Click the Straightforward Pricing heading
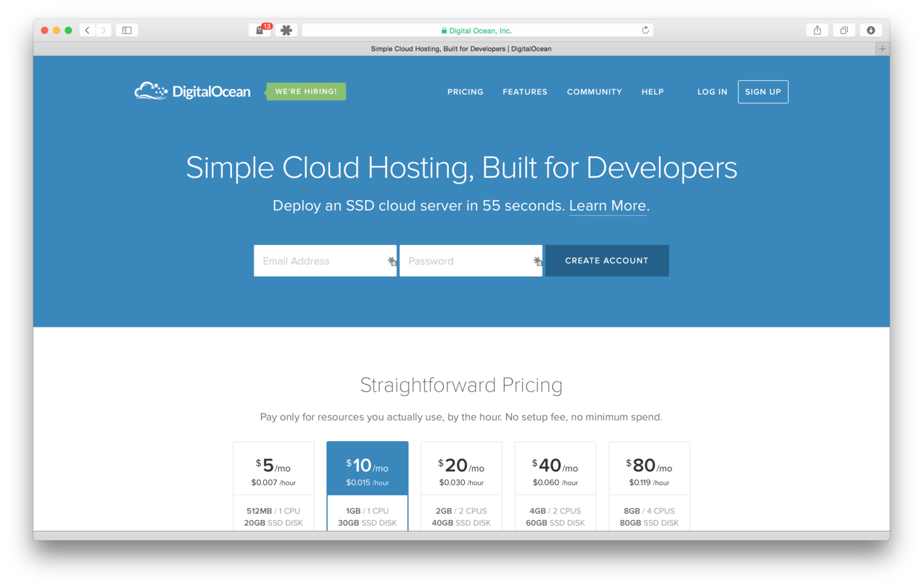 (x=461, y=385)
